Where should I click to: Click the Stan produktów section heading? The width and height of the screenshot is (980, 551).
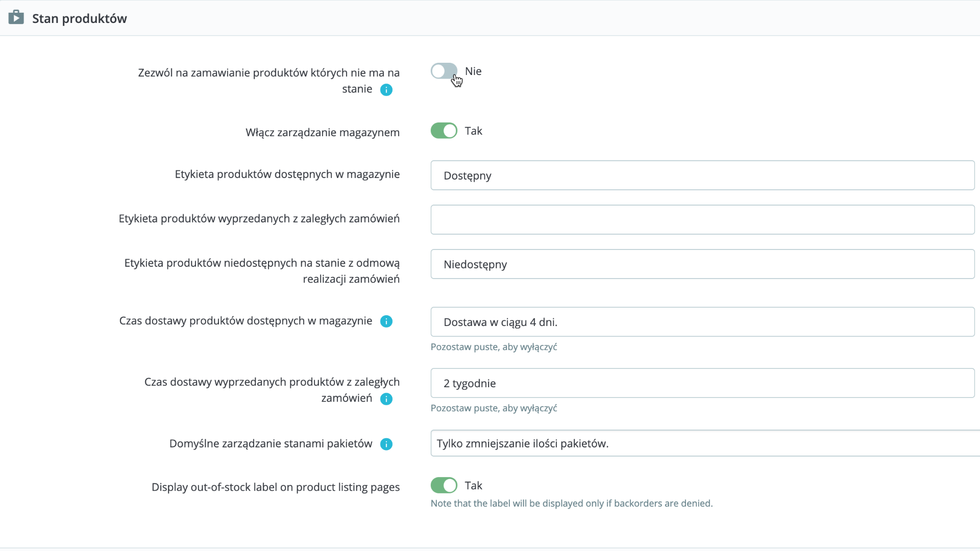[x=80, y=18]
